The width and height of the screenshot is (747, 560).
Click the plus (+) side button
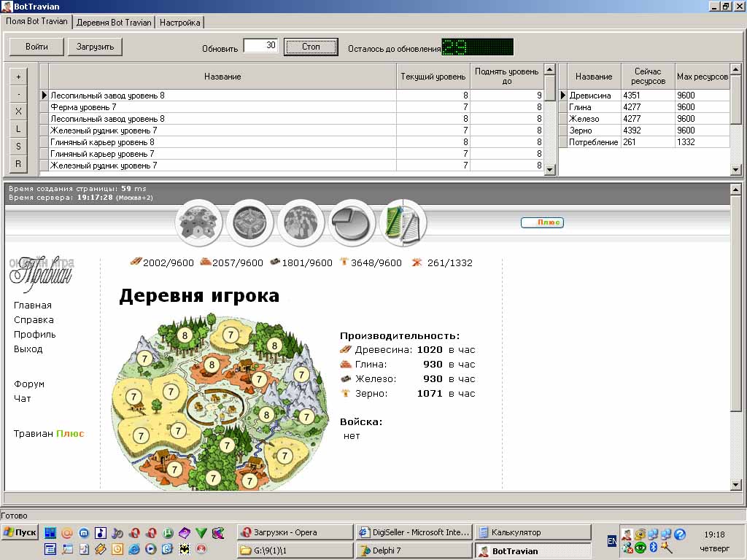tap(18, 77)
